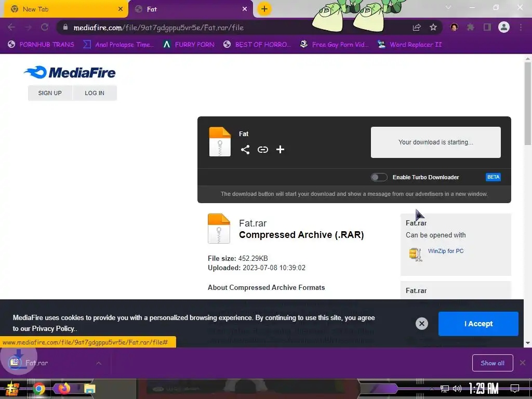Click the scrollbar down arrow
This screenshot has height=399, width=532.
(528, 343)
